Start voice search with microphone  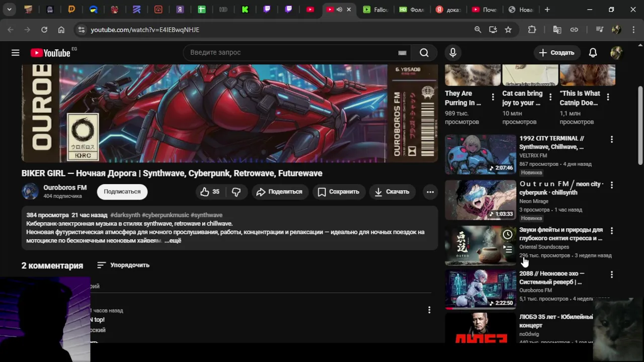[453, 53]
